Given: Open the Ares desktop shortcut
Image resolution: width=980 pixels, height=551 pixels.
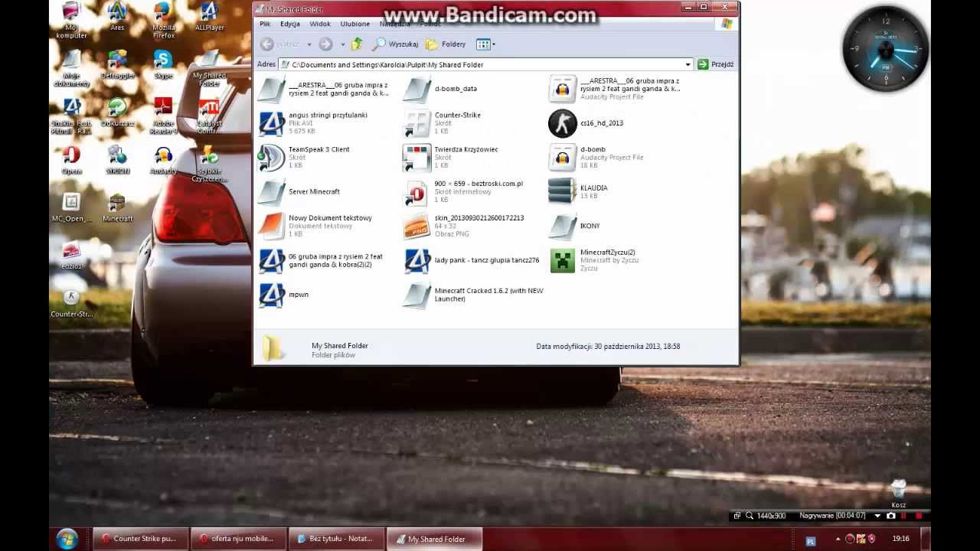Looking at the screenshot, I should point(117,17).
